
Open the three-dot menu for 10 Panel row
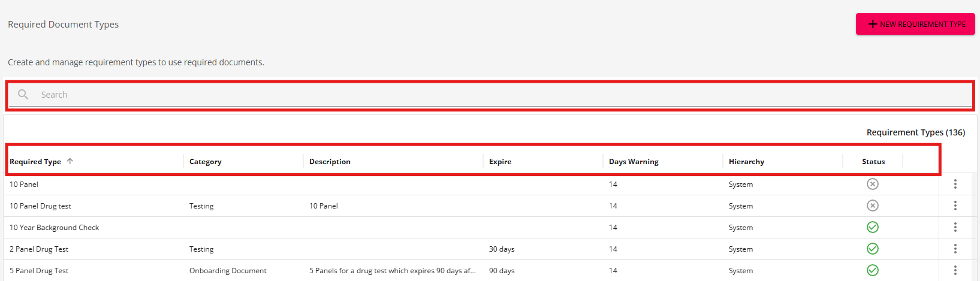tap(955, 184)
